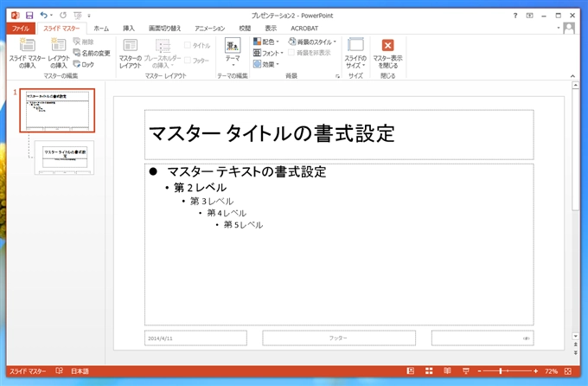588x386 pixels.
Task: Open the undo history dropdown arrow
Action: [51, 16]
